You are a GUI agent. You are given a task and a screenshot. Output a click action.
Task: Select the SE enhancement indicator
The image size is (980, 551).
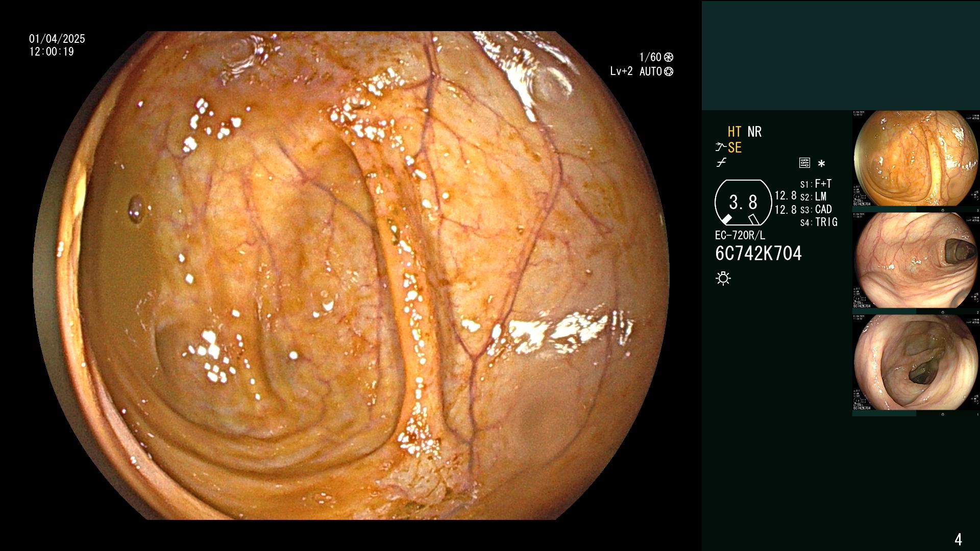coord(734,147)
